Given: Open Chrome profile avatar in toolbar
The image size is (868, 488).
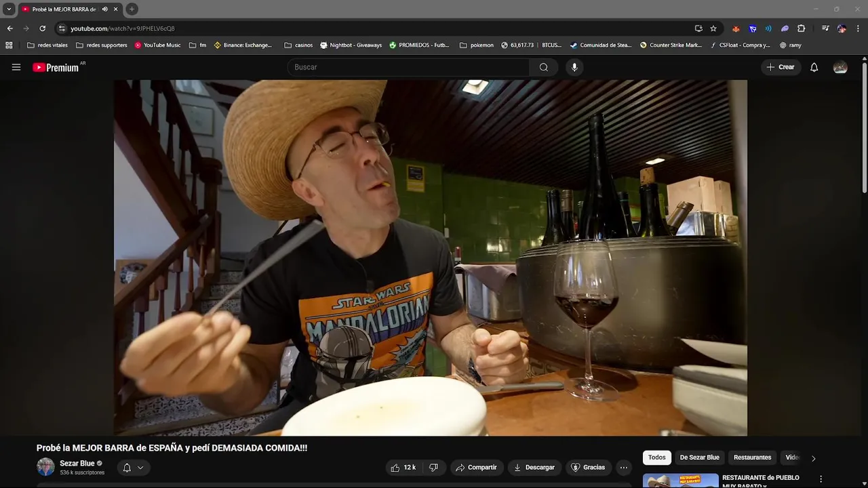Looking at the screenshot, I should pos(842,28).
